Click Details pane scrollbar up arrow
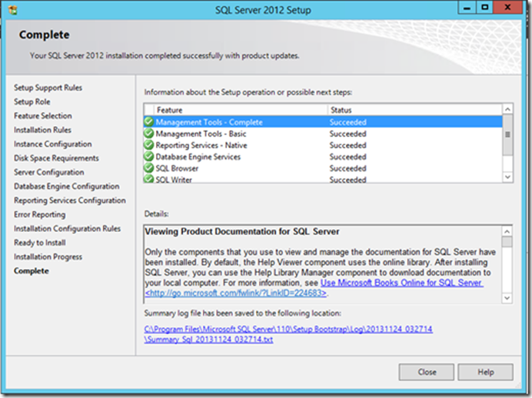 pyautogui.click(x=507, y=231)
